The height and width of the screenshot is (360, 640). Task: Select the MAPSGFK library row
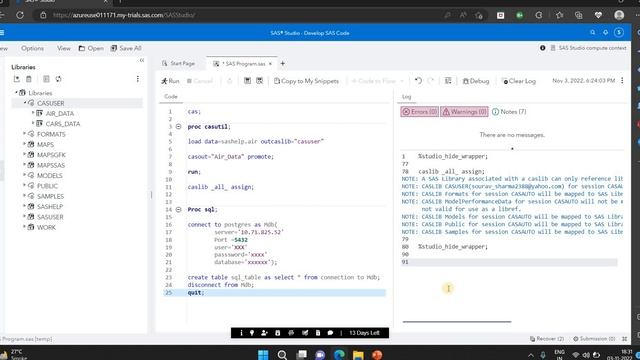point(51,155)
